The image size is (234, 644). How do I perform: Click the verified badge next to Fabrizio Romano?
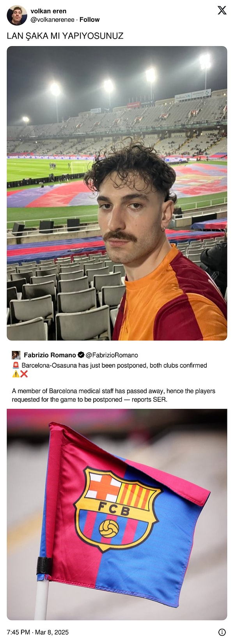tap(81, 355)
